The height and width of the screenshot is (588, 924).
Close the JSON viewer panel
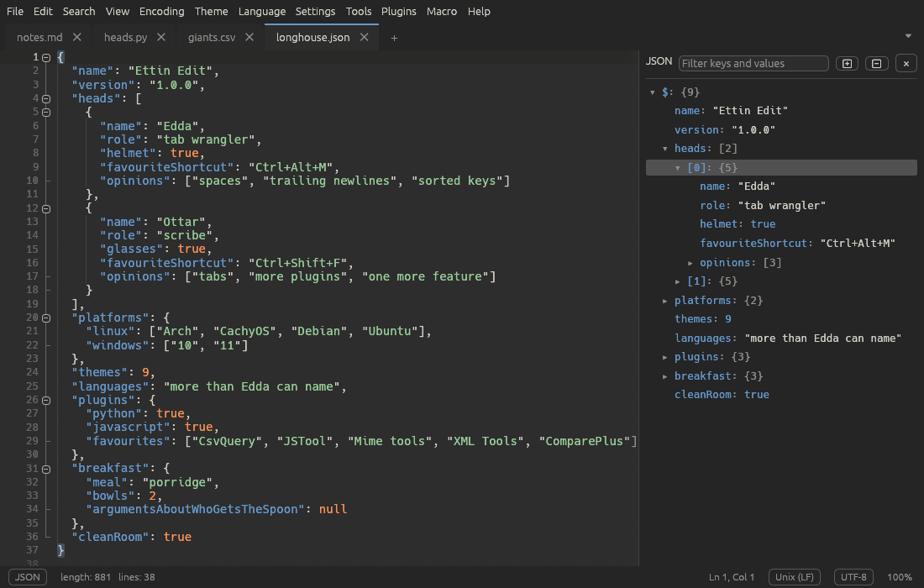pos(906,64)
